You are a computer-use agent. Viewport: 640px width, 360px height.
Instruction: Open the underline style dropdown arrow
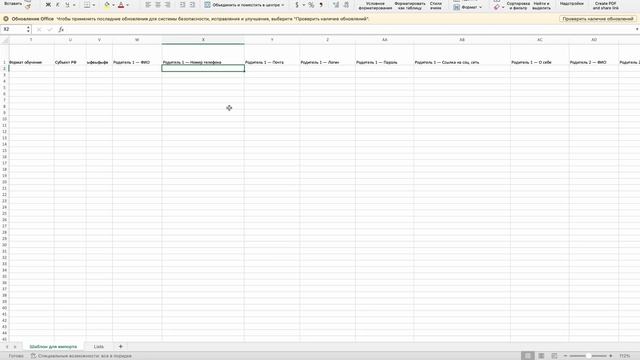point(74,5)
